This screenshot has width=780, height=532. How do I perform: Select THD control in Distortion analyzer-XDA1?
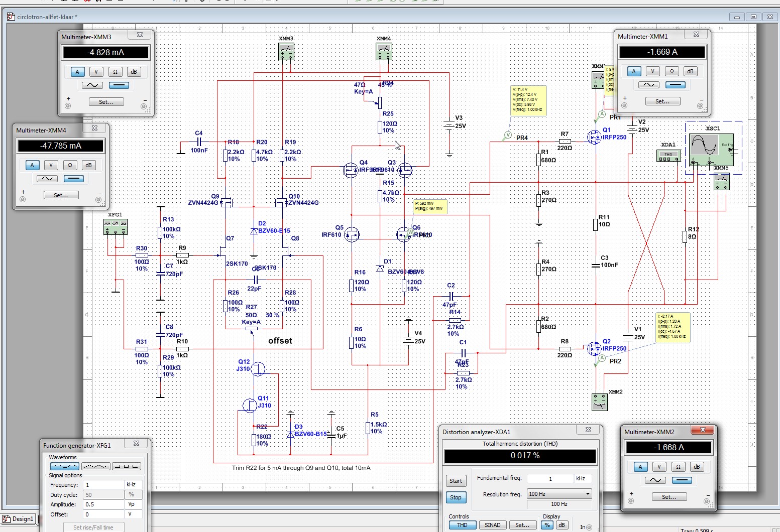pos(462,525)
